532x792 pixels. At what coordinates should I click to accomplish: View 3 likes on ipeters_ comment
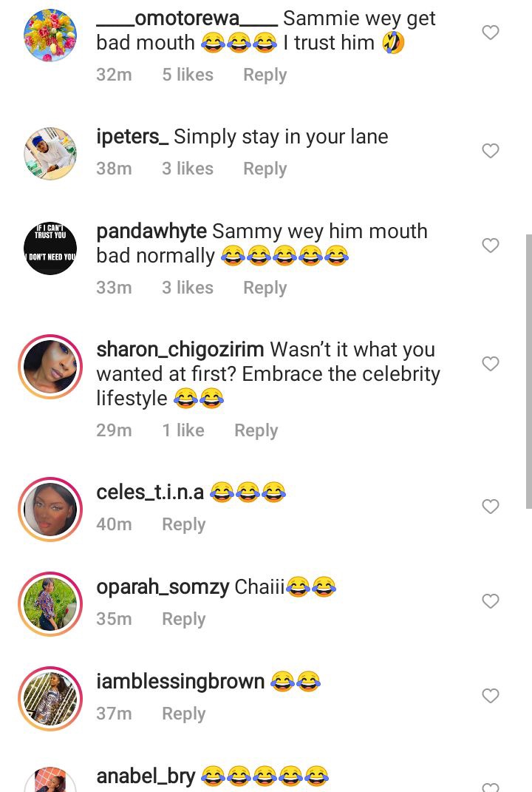click(188, 169)
